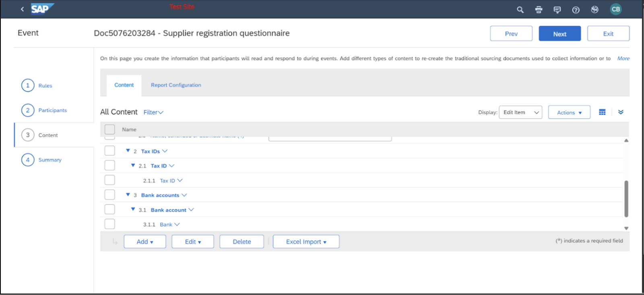Viewport: 644px width, 295px height.
Task: Check the box for 3.1.1 Bank
Action: point(109,224)
